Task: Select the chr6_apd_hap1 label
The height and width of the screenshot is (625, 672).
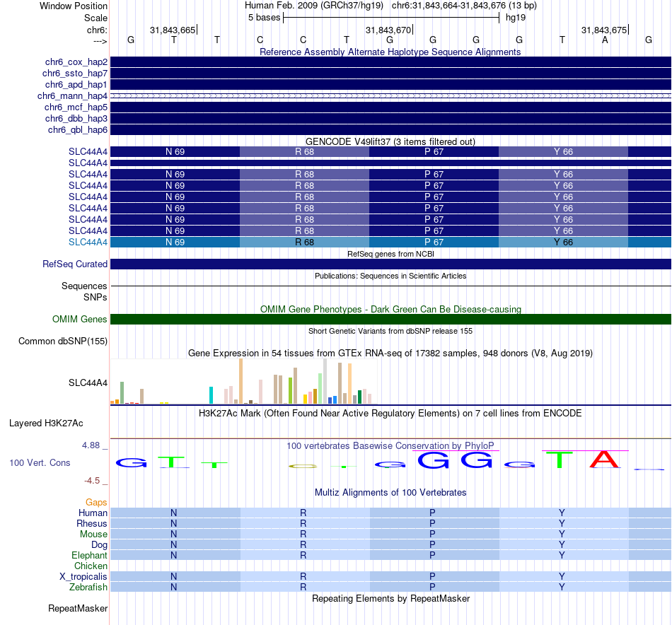Action: coord(76,84)
